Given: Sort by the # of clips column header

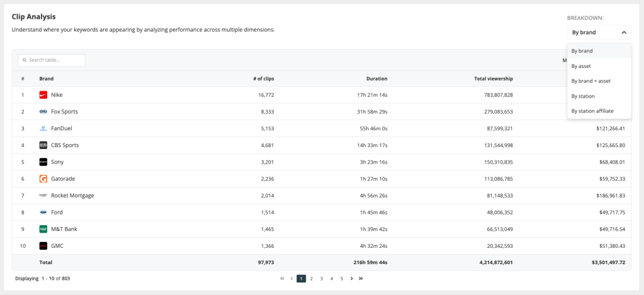Looking at the screenshot, I should [x=264, y=79].
